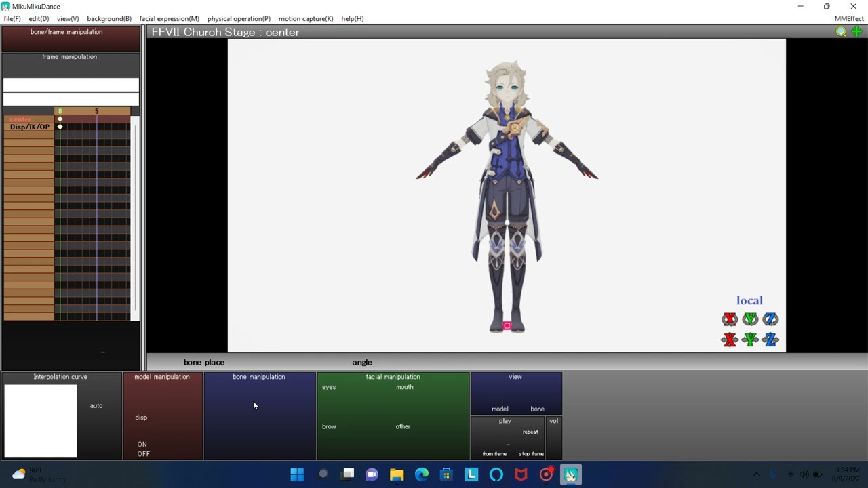Open the help(H) menu
The image size is (868, 488).
tap(352, 18)
